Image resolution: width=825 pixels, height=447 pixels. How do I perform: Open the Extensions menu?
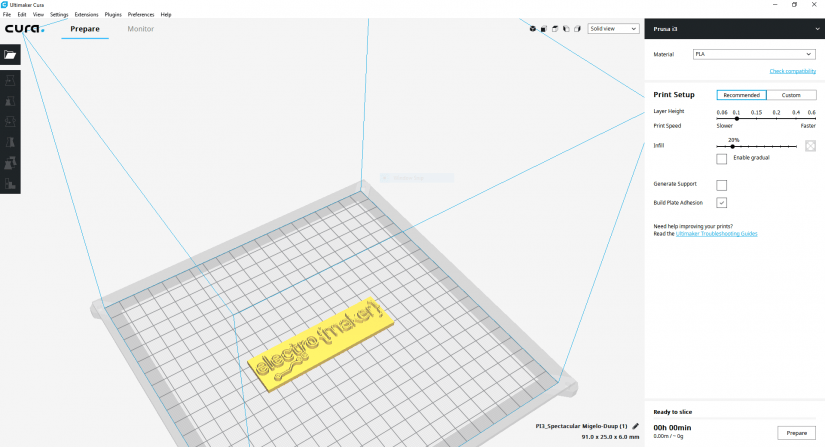[86, 15]
